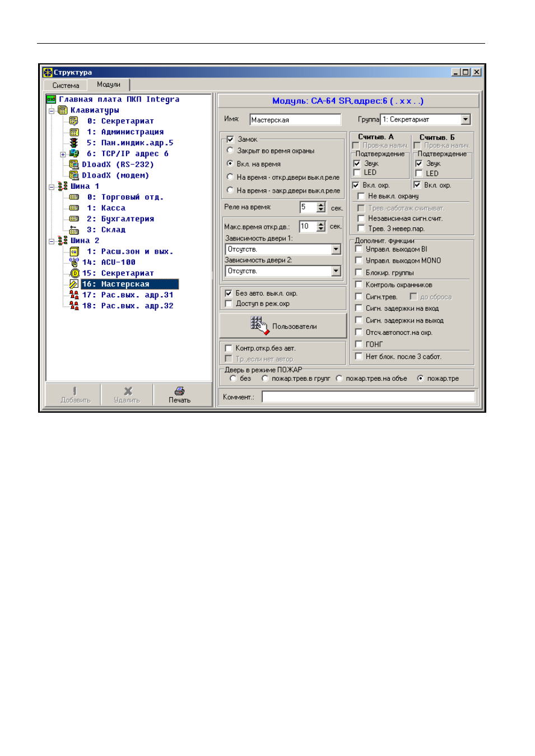Enable LED checkbox under Считыв. Б
This screenshot has width=535, height=756.
[x=419, y=173]
